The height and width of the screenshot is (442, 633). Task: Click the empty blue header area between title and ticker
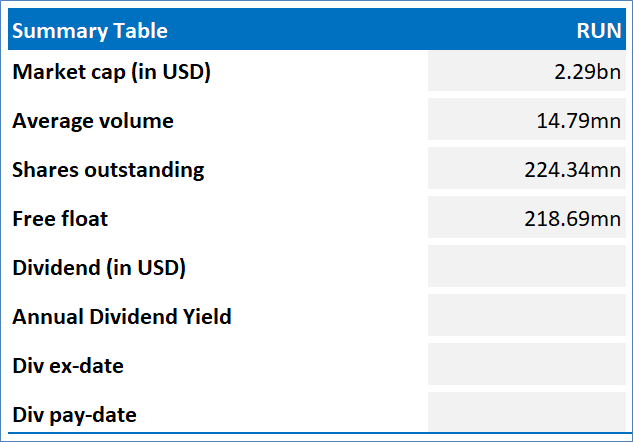(370, 30)
